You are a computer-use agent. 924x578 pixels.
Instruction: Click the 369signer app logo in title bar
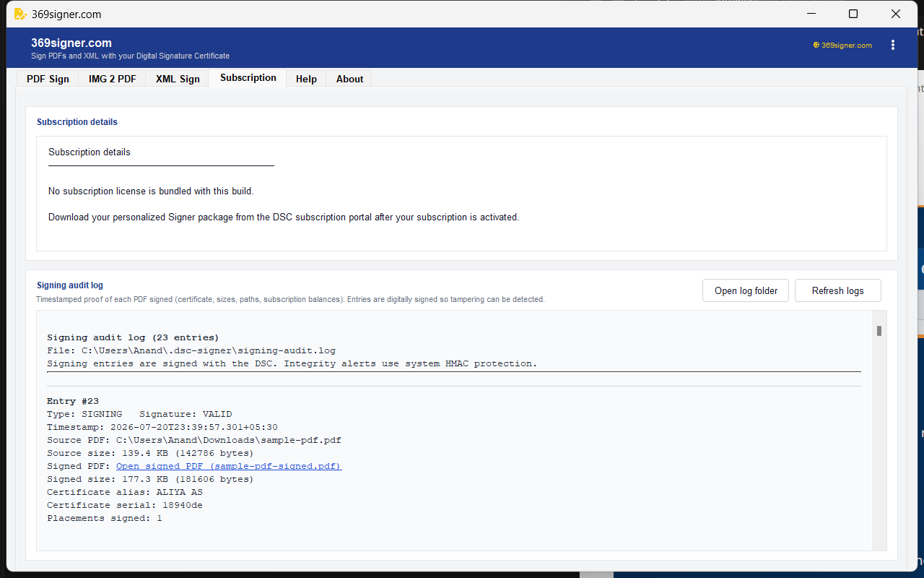(20, 14)
